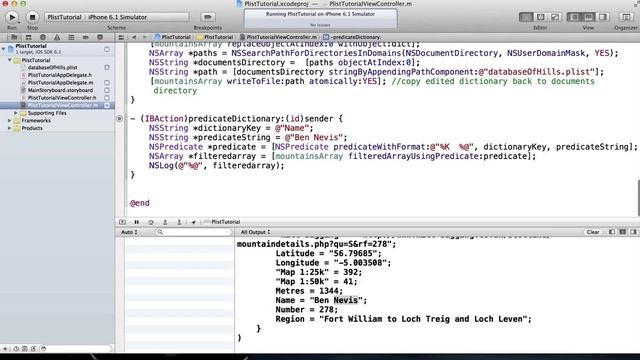
Task: Pause program execution in debug bar
Action: [x=136, y=222]
